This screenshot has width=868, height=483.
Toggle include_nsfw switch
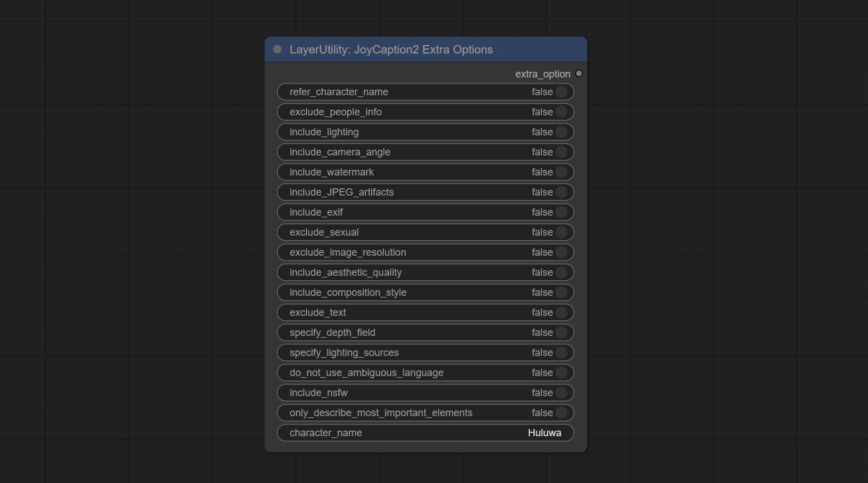pos(425,393)
